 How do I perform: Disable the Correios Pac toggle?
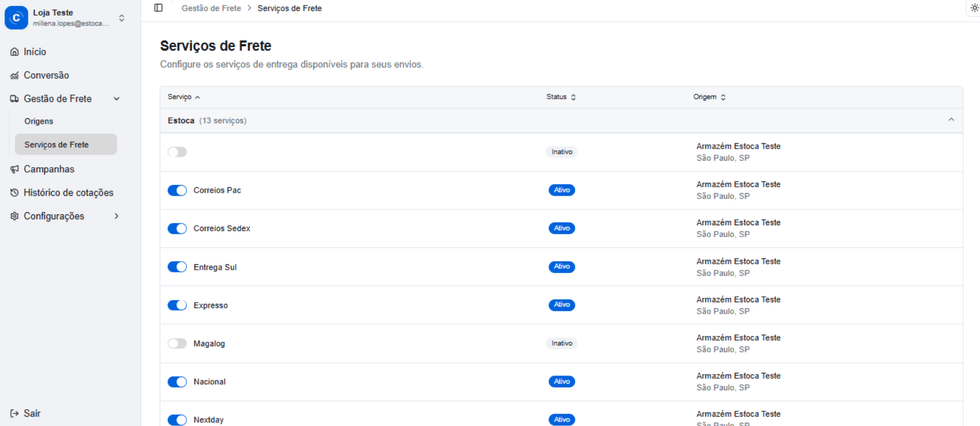pyautogui.click(x=177, y=190)
